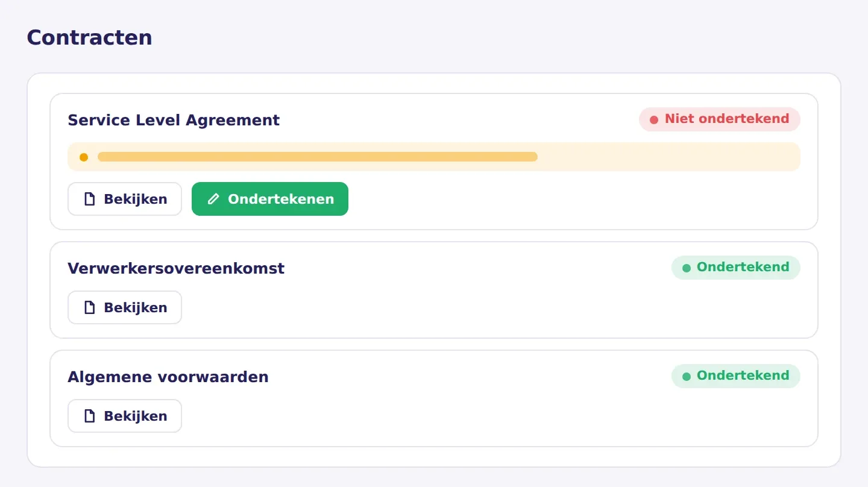Click Ondertekend badge for Verwerkersovereenkomst
Image resolution: width=868 pixels, height=487 pixels.
[736, 268]
